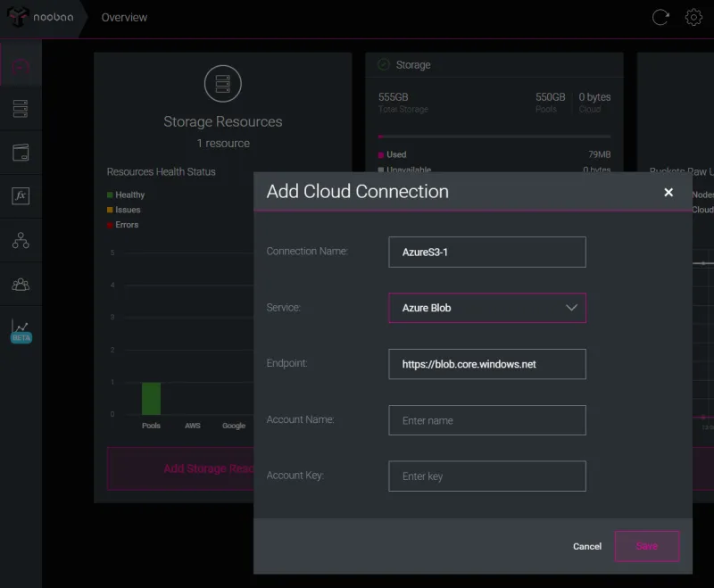Expand the Service dropdown showing Azure Blob
714x588 pixels.
click(486, 308)
